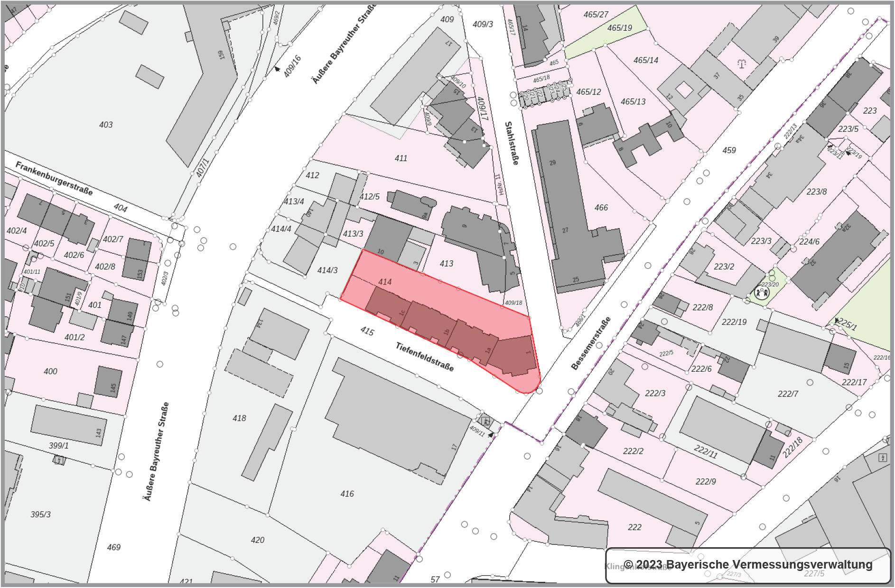The height and width of the screenshot is (588, 895).
Task: Click house number 1a building
Action: click(471, 342)
